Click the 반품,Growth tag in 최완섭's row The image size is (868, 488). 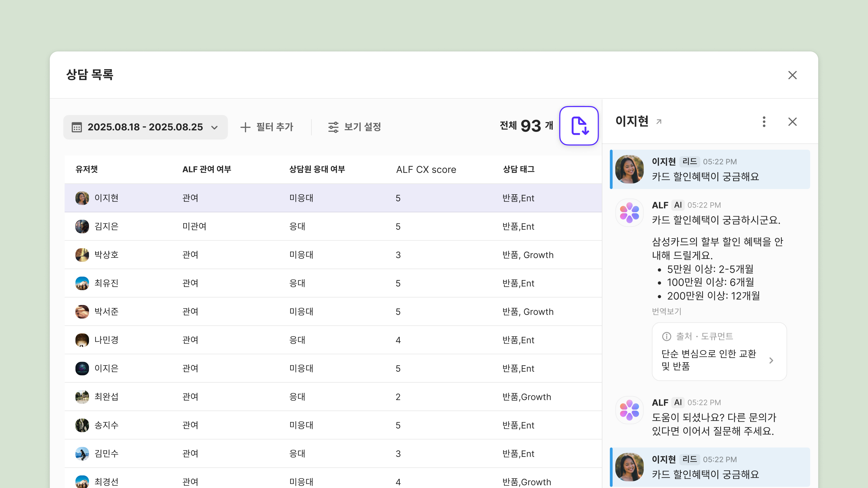(x=527, y=397)
